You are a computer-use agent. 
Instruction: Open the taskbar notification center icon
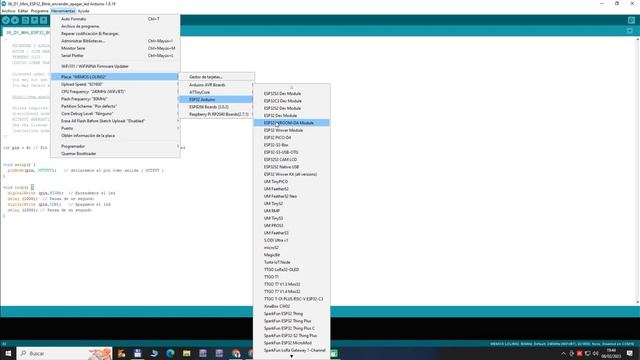pos(629,353)
